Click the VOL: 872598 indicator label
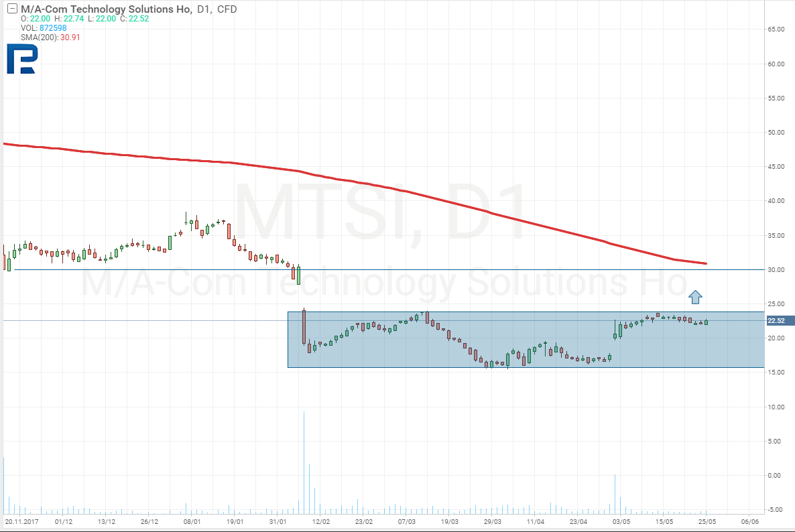Screen dimensions: 795x532 44,28
